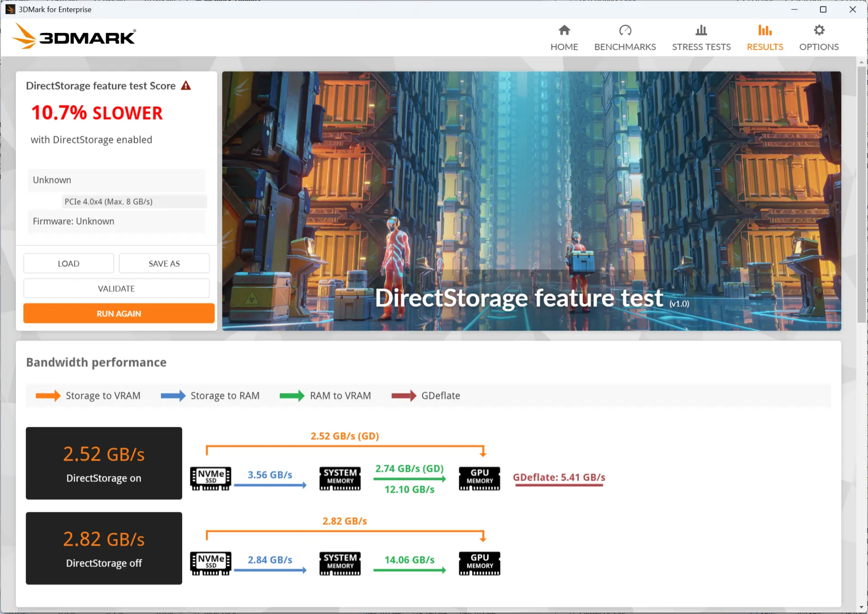Click the green RAM to VRAM legend arrow

pyautogui.click(x=292, y=396)
